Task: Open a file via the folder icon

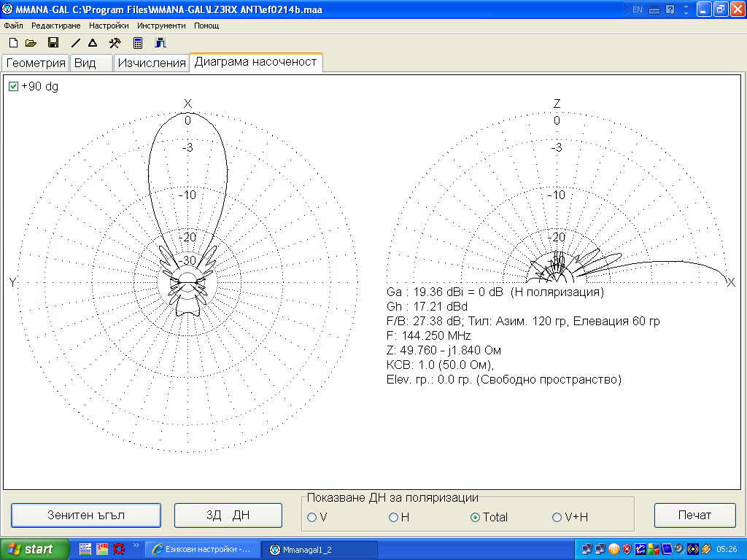Action: point(31,43)
